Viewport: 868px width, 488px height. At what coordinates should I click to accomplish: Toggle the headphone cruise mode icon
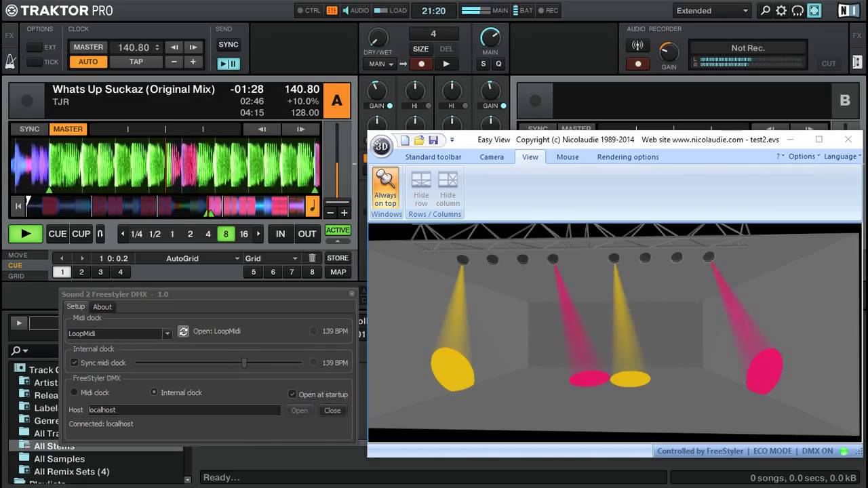[x=797, y=10]
